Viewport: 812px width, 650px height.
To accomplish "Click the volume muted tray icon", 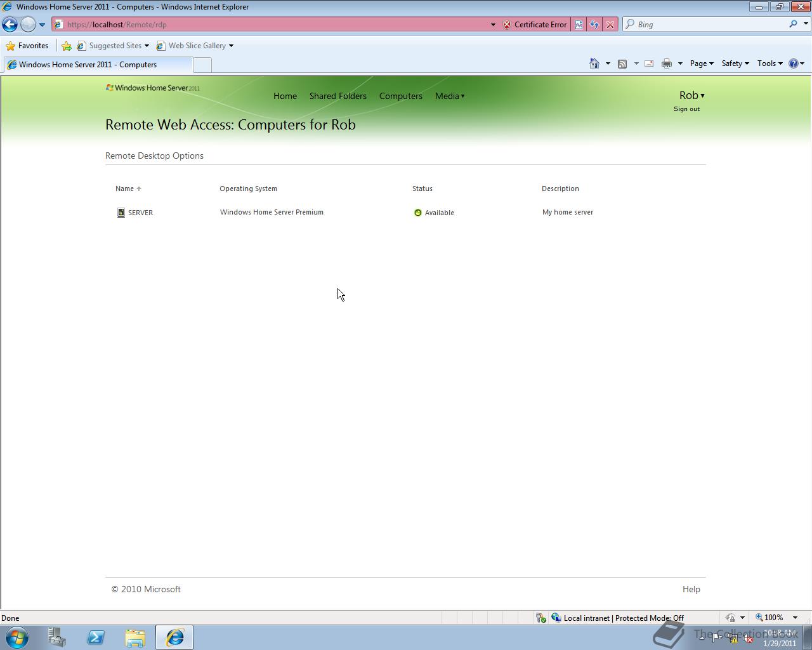I will click(x=748, y=639).
